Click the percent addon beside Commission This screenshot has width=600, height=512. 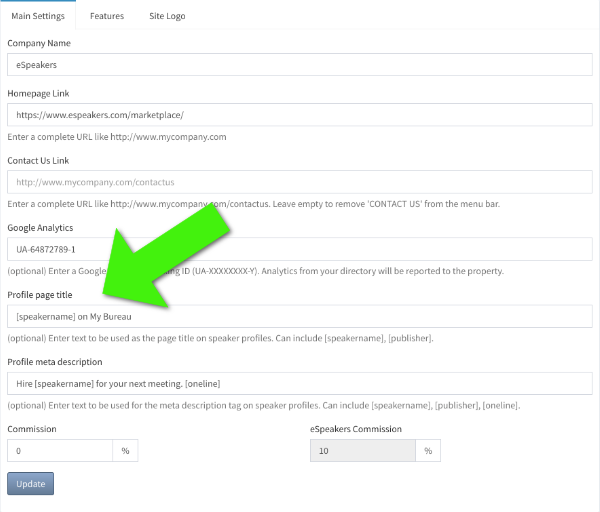(126, 451)
